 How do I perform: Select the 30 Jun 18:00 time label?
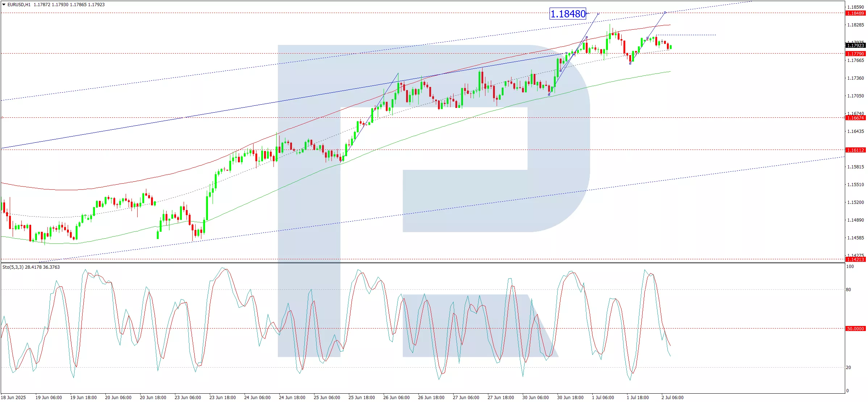pyautogui.click(x=570, y=398)
